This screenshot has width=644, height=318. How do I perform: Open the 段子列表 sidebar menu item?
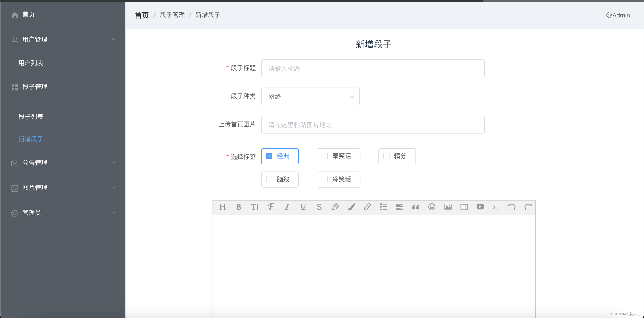30,116
